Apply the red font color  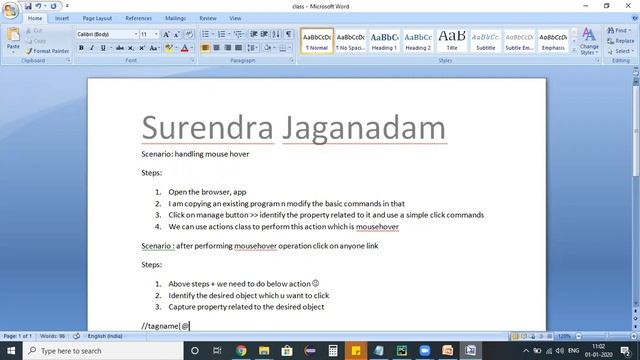tap(184, 48)
